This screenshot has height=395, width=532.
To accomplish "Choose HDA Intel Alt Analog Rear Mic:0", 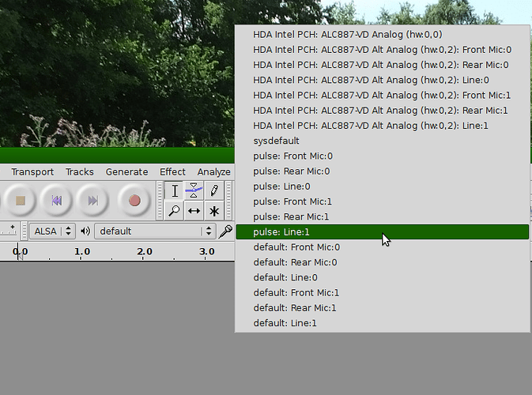I will 382,65.
